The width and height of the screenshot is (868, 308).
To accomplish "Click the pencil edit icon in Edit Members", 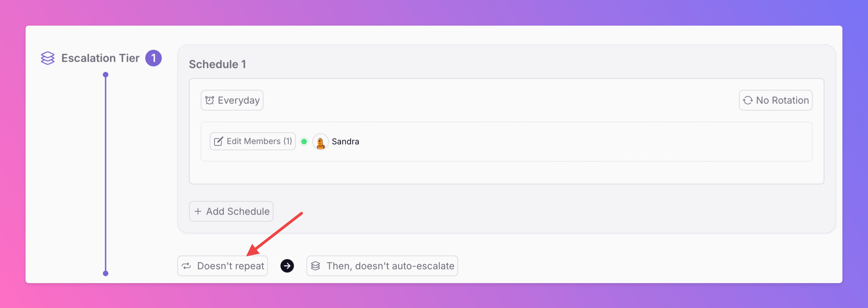I will point(219,141).
